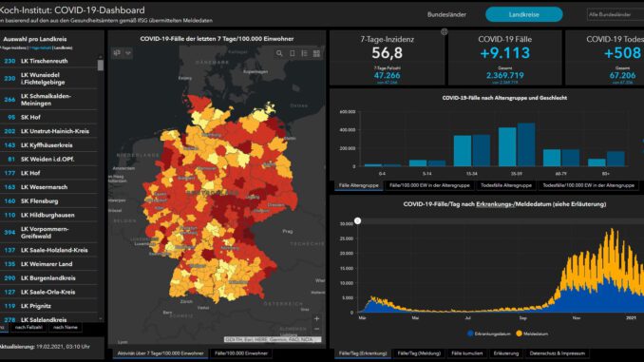Image resolution: width=644 pixels, height=362 pixels.
Task: Select SK Hof in the list
Action: [x=48, y=117]
